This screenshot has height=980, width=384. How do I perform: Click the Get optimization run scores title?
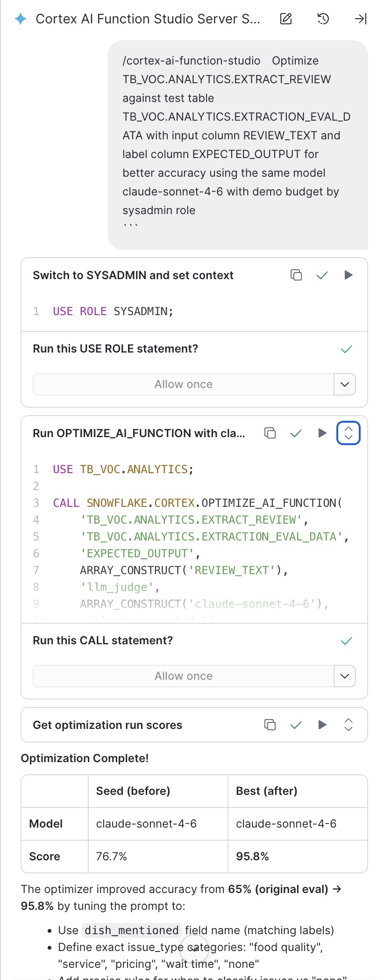coord(107,725)
